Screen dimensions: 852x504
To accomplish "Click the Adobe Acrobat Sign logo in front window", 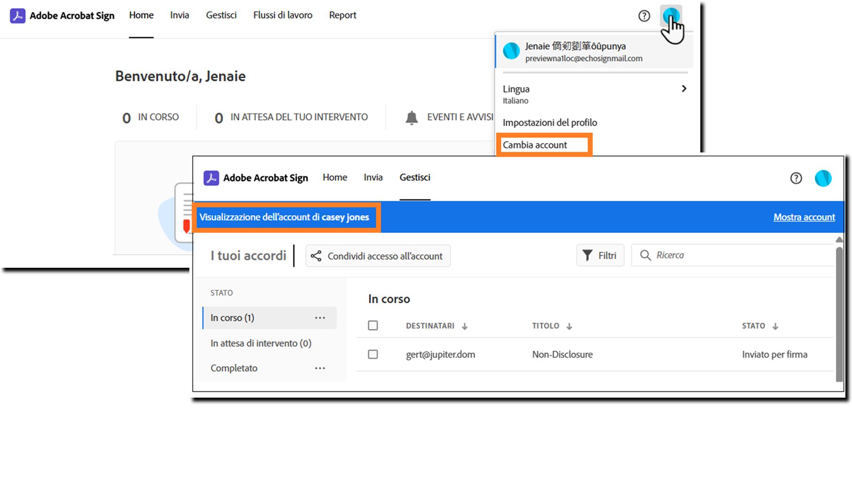I will click(x=211, y=178).
